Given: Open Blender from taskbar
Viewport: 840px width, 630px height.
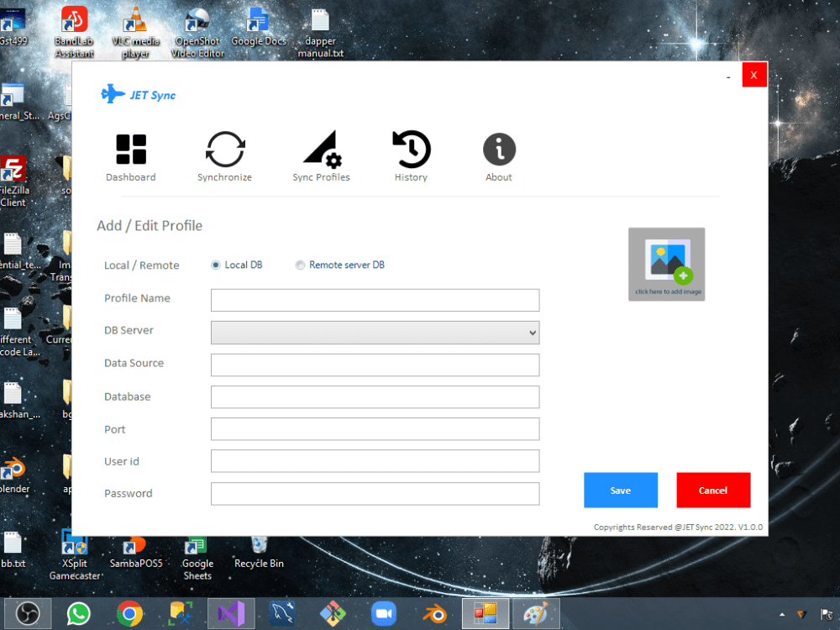Looking at the screenshot, I should coord(434,613).
